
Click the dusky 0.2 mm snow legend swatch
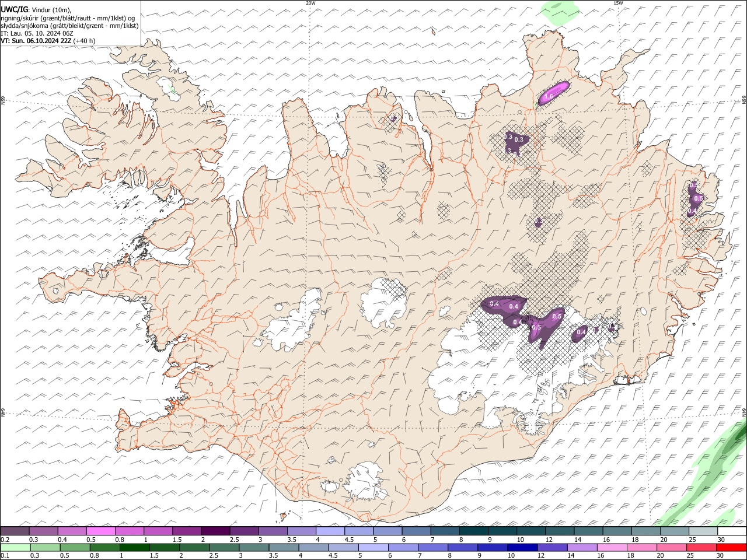(15, 531)
